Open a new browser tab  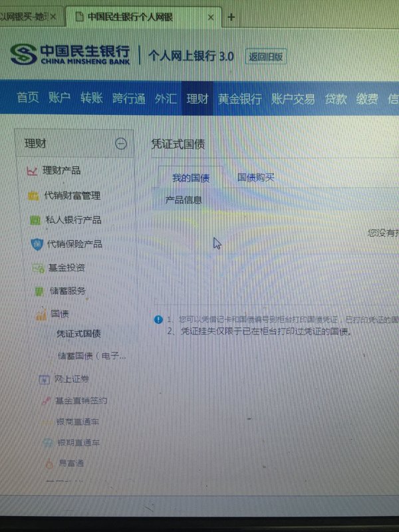pos(231,17)
